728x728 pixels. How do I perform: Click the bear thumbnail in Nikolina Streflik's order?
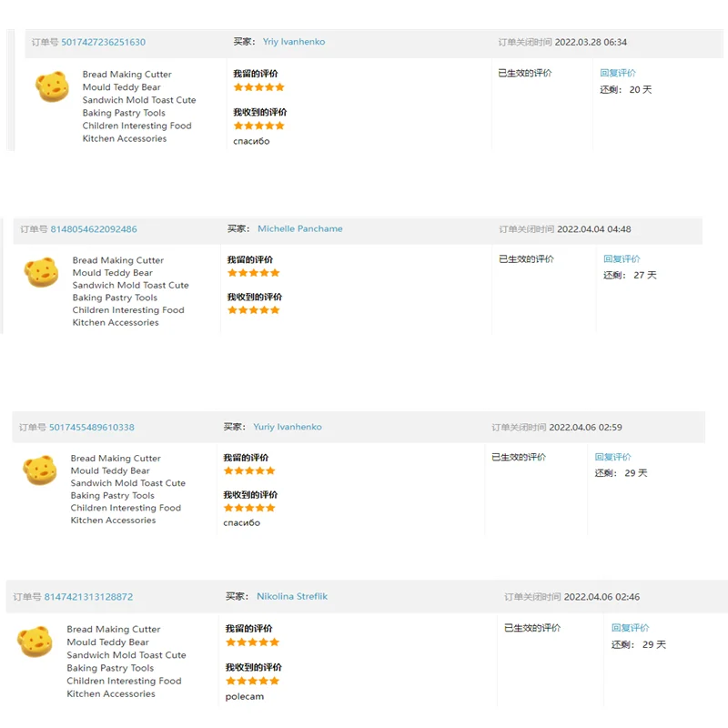[x=35, y=642]
